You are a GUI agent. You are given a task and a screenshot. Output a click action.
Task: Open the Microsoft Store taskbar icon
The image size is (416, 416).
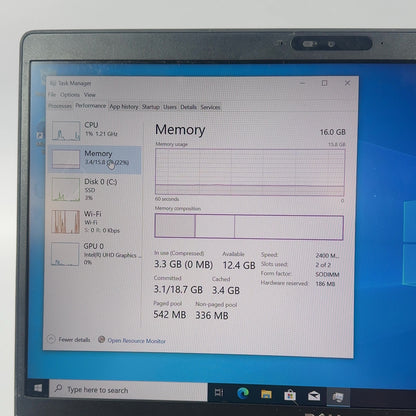tap(290, 395)
